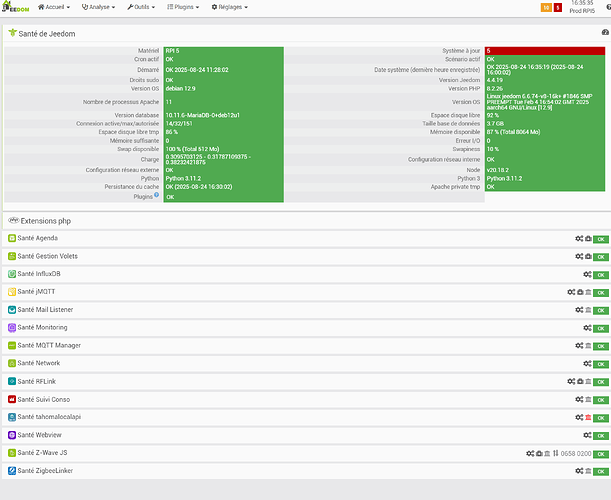Click the red 5 updates badge

[x=558, y=7]
